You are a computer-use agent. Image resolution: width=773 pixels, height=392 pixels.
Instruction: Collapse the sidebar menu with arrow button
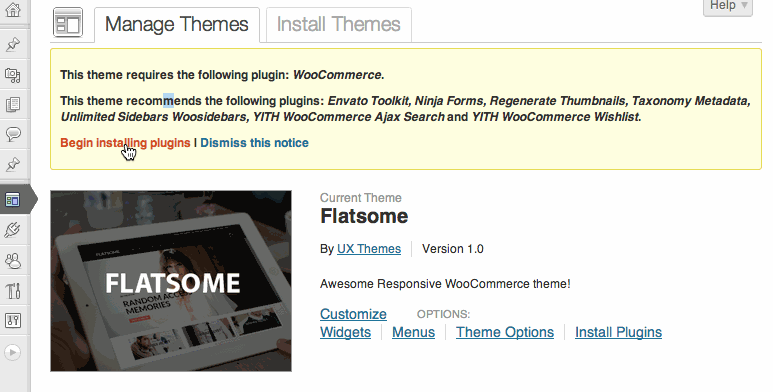(x=13, y=352)
